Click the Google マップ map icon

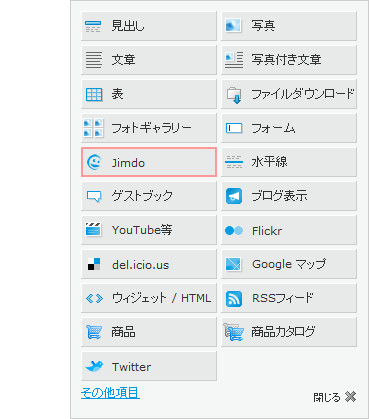pos(233,264)
